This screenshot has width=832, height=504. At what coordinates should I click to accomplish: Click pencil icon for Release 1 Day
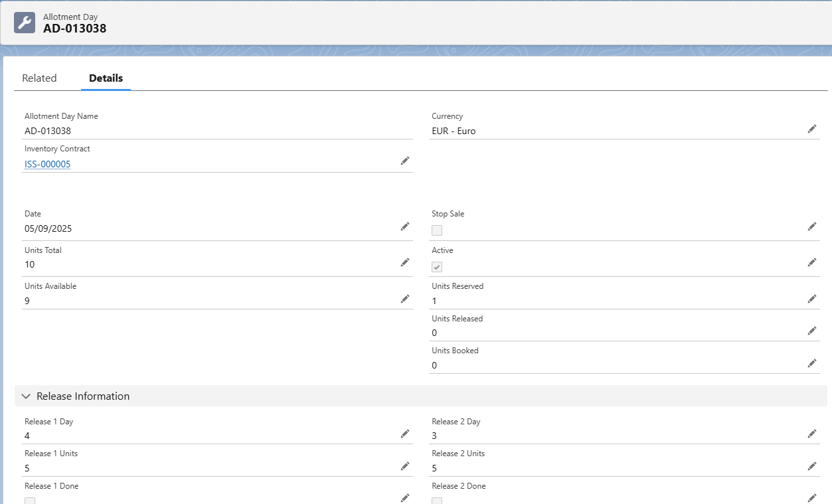tap(405, 434)
